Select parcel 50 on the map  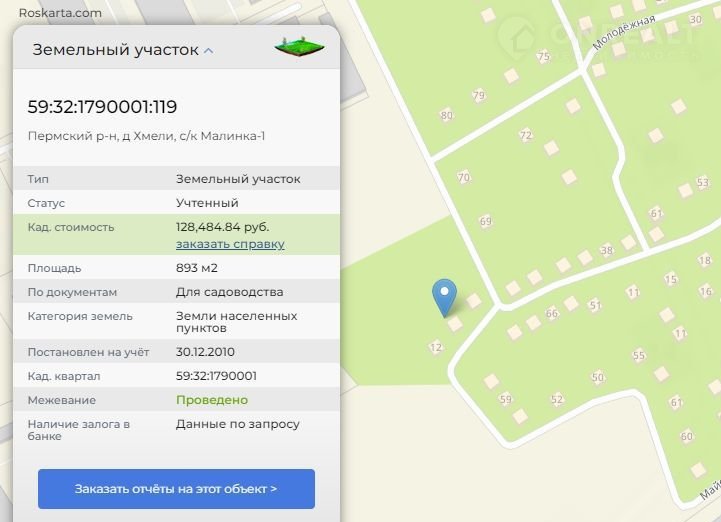pos(597,377)
